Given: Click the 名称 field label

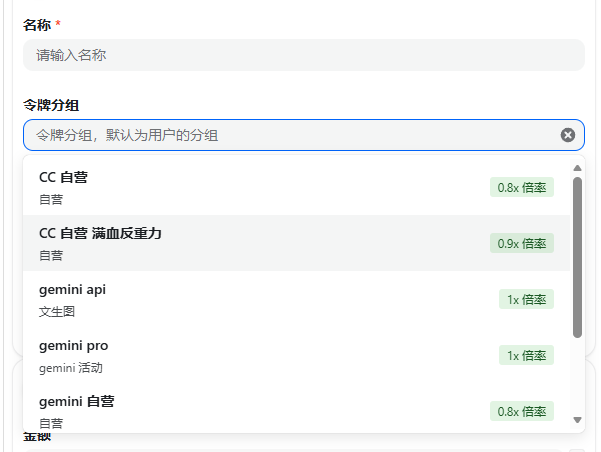Looking at the screenshot, I should tap(37, 25).
